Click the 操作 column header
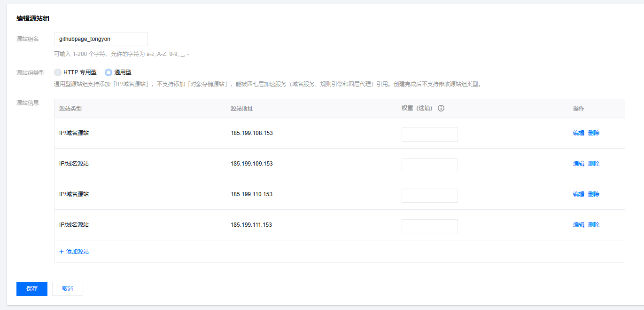 [579, 108]
